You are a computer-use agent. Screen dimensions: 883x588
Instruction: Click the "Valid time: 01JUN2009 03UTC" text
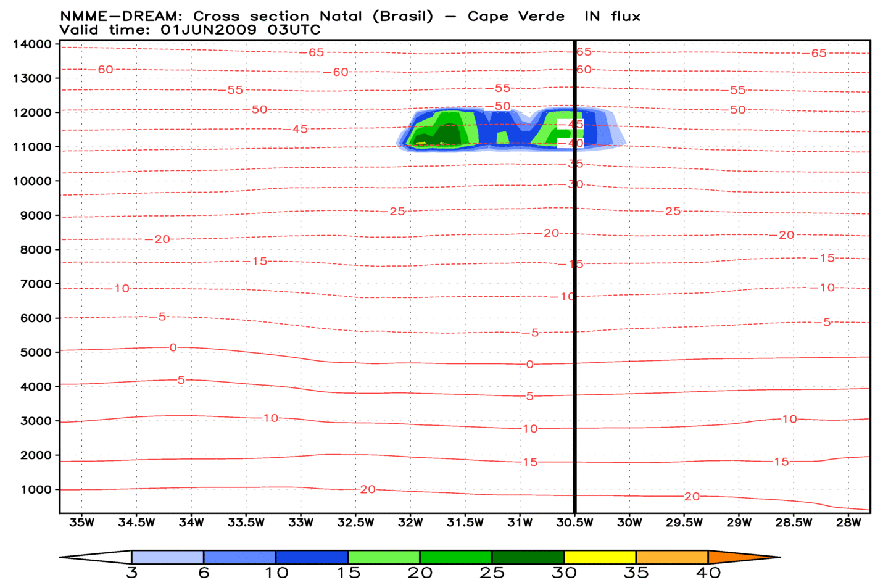click(190, 30)
